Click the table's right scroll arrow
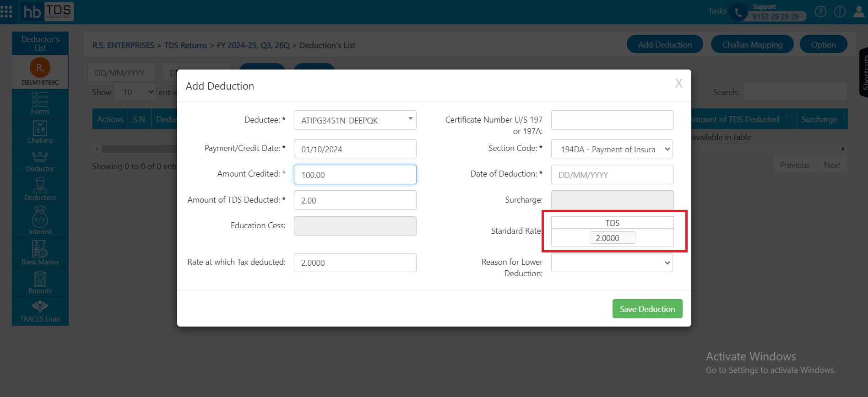This screenshot has width=868, height=397. tap(843, 149)
